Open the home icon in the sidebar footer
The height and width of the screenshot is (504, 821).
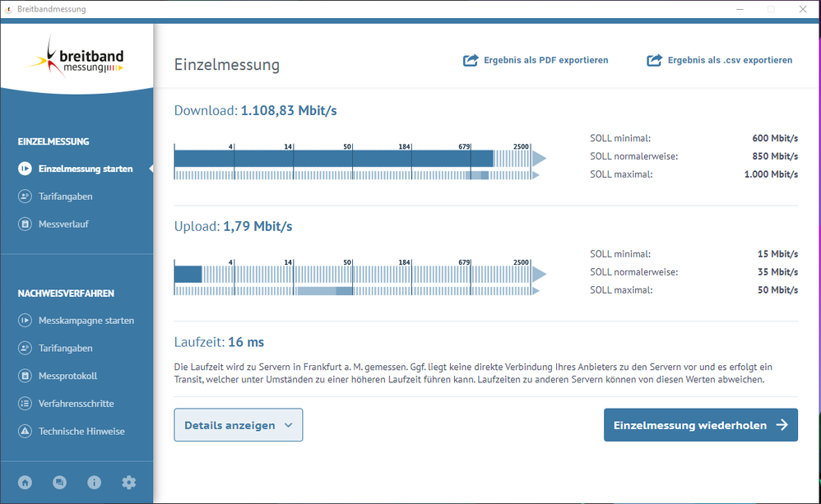[x=26, y=482]
